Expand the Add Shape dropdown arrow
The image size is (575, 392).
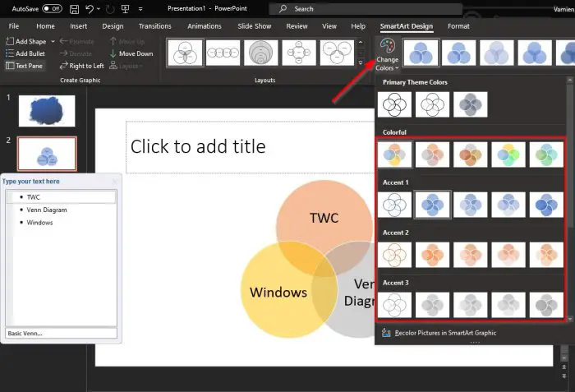53,41
